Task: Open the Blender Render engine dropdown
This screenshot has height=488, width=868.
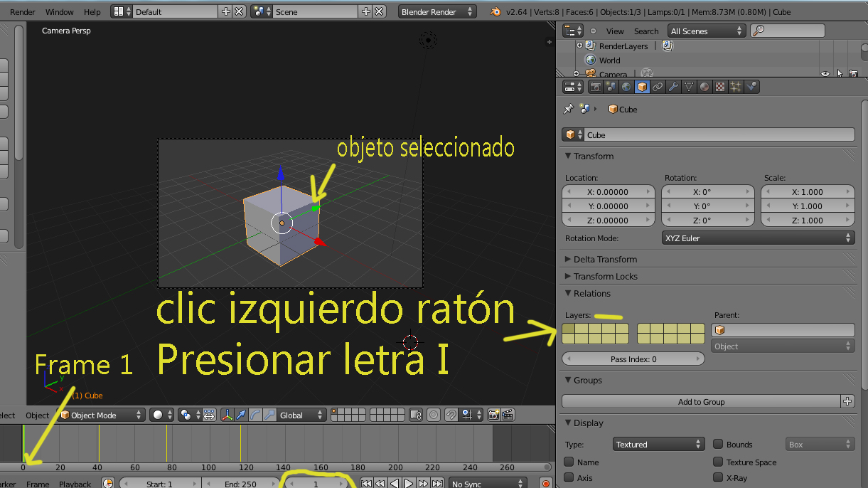Action: 436,12
